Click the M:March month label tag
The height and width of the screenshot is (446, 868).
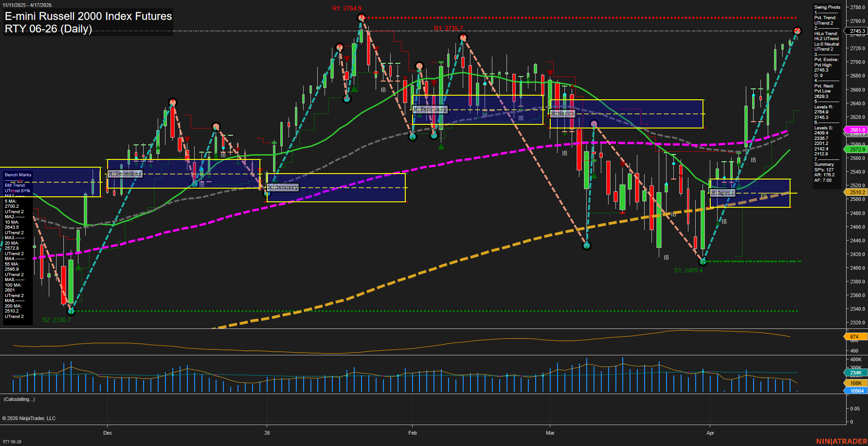tap(563, 113)
